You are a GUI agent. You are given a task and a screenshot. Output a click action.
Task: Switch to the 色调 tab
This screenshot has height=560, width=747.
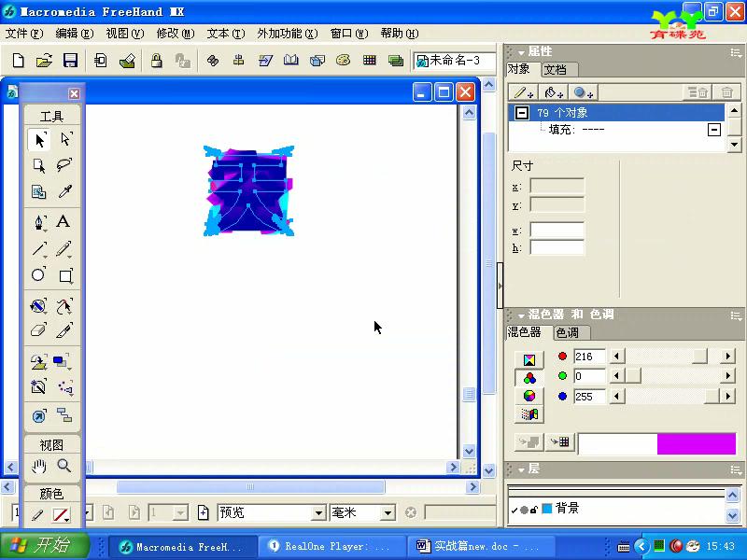(x=568, y=332)
